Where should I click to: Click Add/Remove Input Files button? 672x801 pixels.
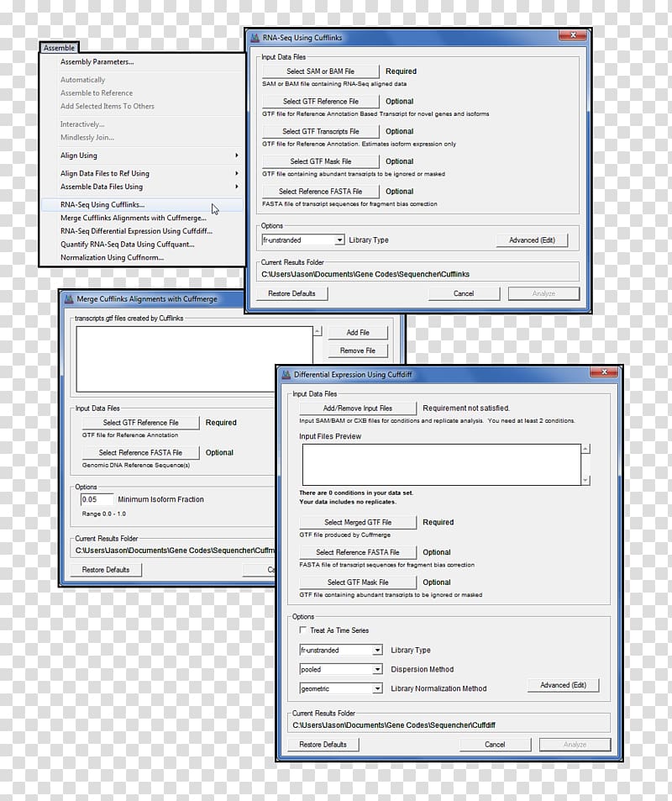point(358,408)
